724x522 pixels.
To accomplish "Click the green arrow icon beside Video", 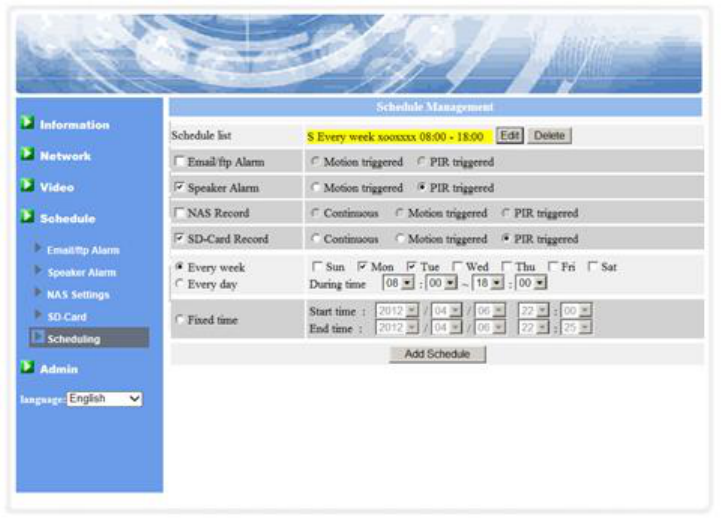I will click(x=27, y=185).
